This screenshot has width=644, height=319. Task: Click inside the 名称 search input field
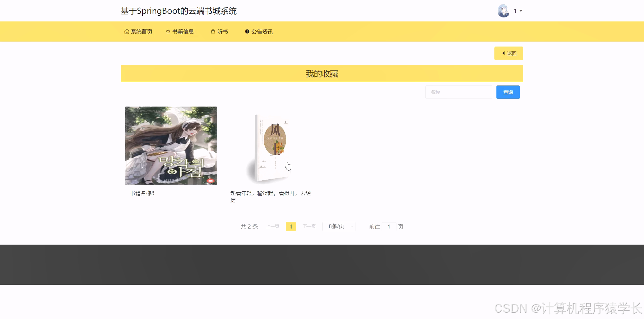pyautogui.click(x=459, y=92)
